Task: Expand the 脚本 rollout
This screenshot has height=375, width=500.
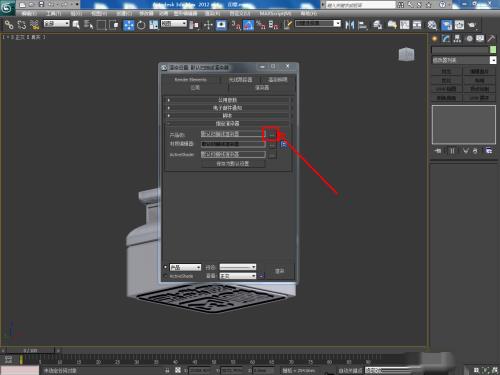Action: [x=227, y=116]
